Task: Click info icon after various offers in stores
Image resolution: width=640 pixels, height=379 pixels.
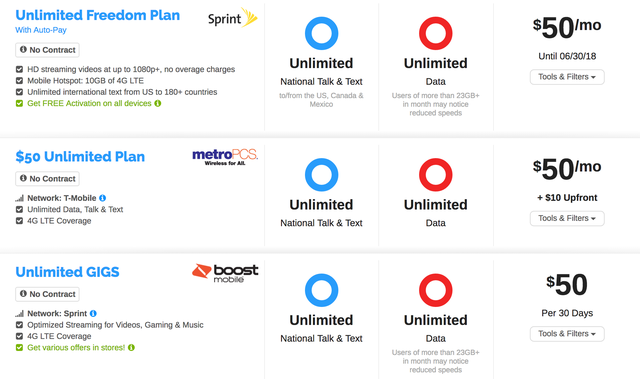Action: 131,348
